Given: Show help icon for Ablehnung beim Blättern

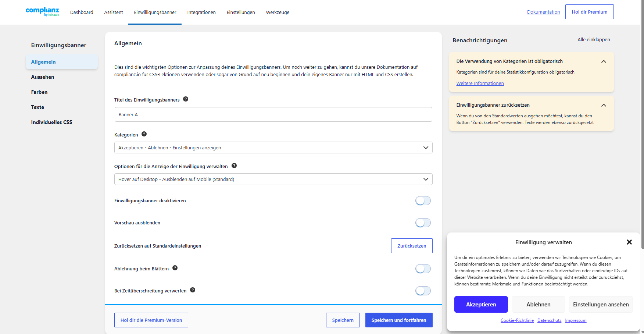Looking at the screenshot, I should 175,268.
